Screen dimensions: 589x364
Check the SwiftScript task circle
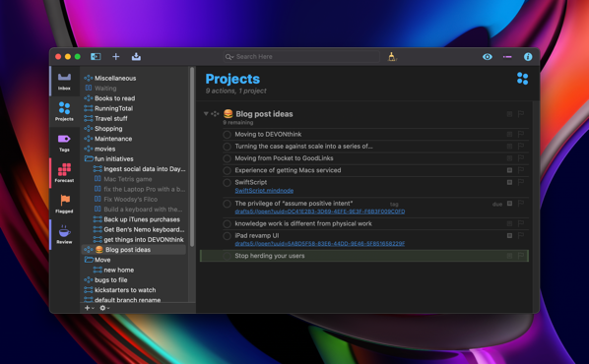point(227,182)
